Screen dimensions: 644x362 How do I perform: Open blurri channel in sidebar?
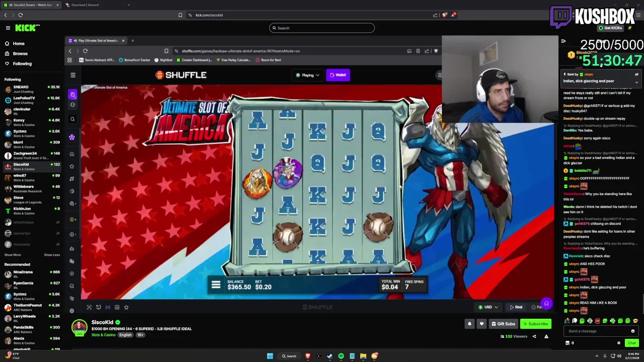pyautogui.click(x=31, y=144)
